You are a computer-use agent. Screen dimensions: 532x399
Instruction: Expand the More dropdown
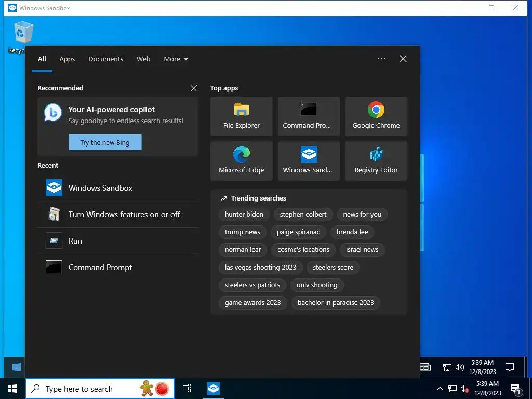point(176,59)
